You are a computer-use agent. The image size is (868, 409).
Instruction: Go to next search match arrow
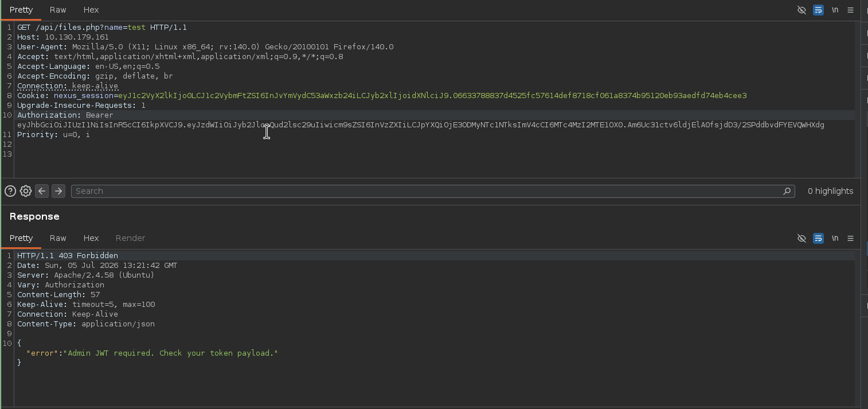(x=58, y=191)
